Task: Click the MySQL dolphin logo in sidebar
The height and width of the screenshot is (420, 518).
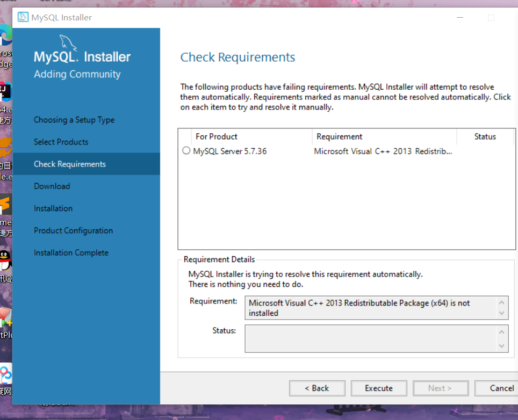Action: pos(68,43)
